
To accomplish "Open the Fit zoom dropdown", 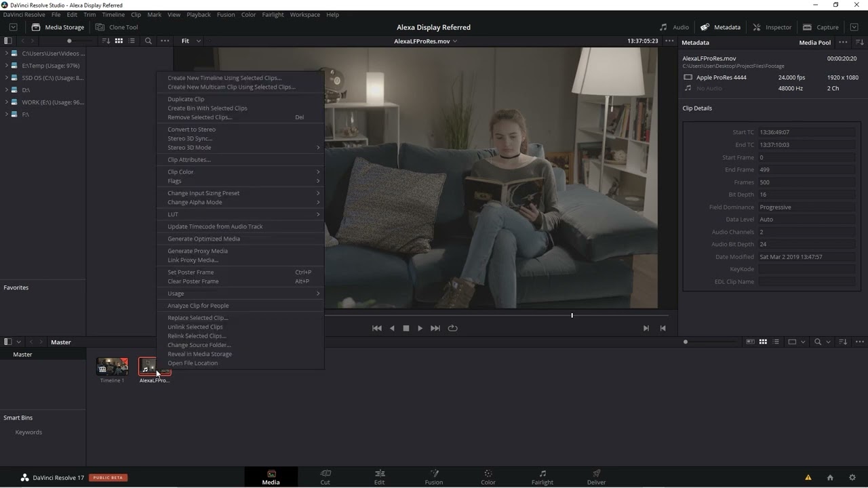I will click(191, 41).
